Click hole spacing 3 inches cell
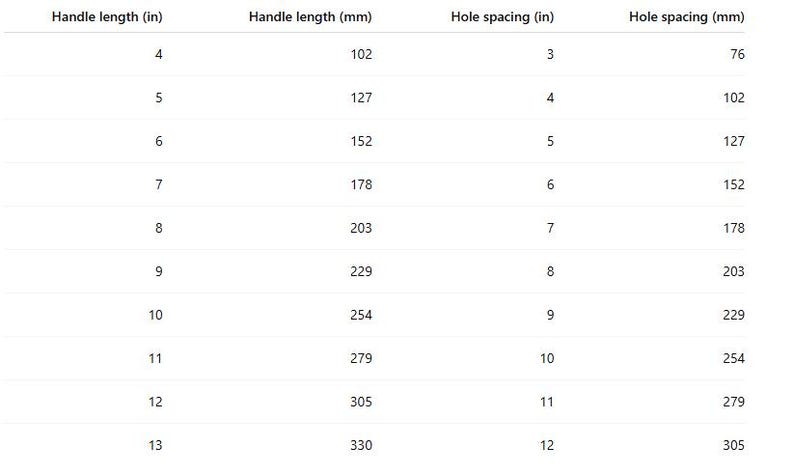This screenshot has width=794, height=475. point(550,54)
